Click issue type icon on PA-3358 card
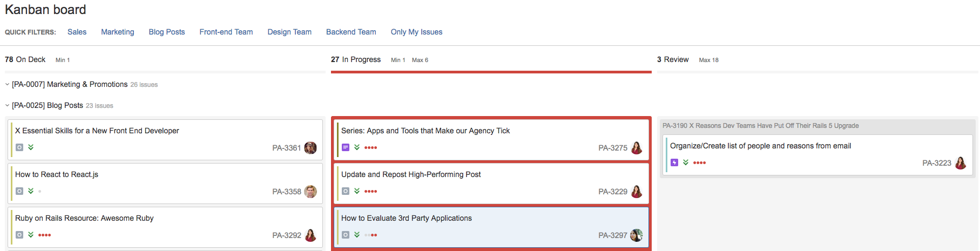Image resolution: width=980 pixels, height=251 pixels. [19, 191]
